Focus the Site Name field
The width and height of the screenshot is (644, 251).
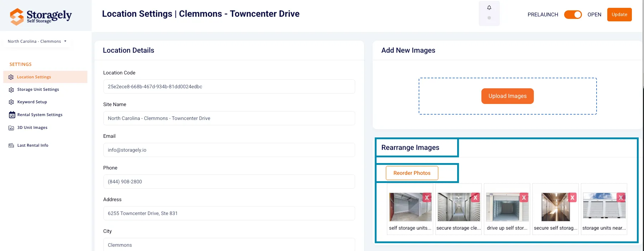point(229,118)
